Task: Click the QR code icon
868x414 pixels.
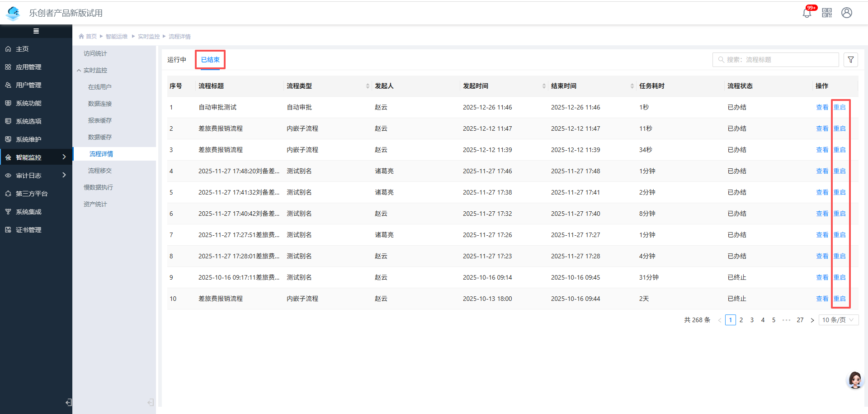Action: 827,13
